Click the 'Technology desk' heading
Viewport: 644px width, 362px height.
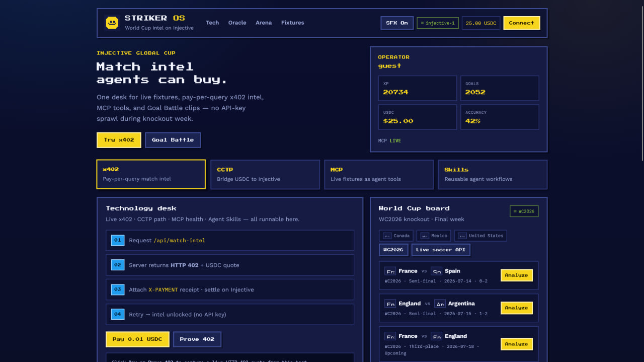141,208
